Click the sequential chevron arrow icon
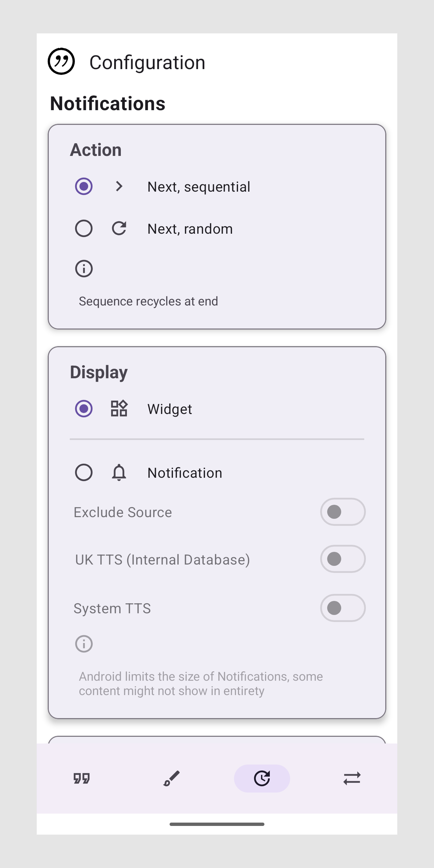The image size is (434, 868). tap(119, 186)
